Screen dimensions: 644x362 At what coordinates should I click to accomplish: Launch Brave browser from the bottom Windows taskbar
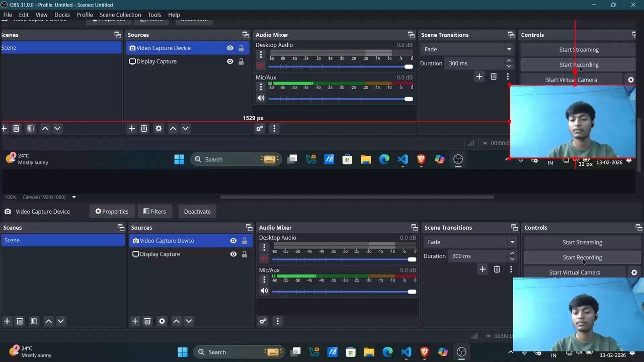425,352
